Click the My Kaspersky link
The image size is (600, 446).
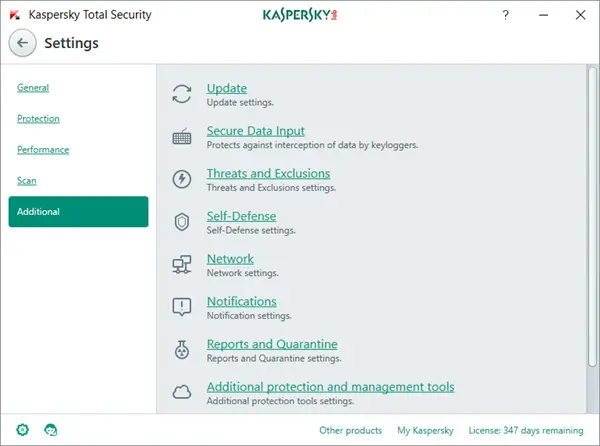pos(425,430)
